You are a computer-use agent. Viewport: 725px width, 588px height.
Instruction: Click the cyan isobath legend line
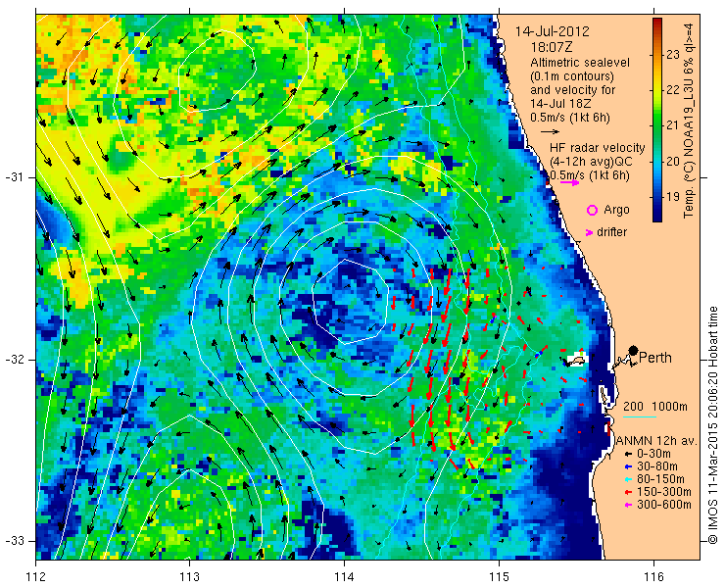tap(640, 417)
